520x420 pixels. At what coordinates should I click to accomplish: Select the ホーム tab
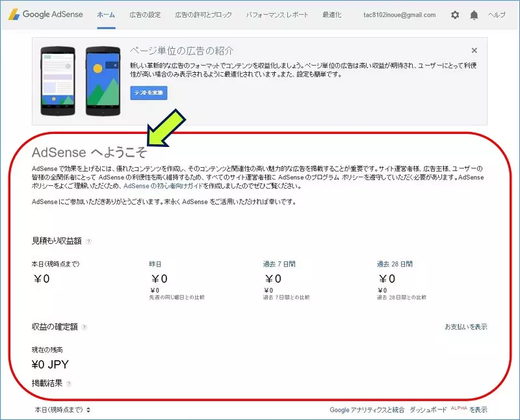(x=106, y=15)
